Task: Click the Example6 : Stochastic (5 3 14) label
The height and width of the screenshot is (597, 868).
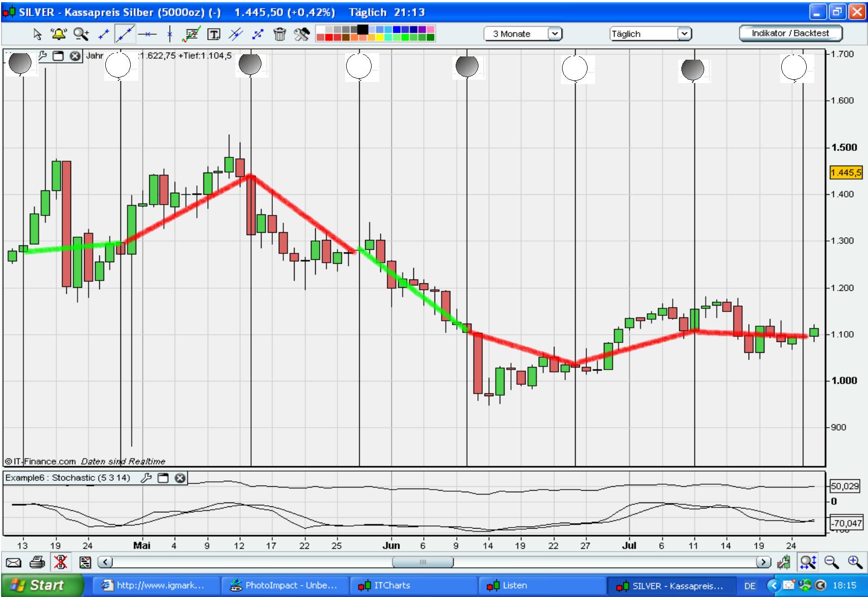Action: 68,478
